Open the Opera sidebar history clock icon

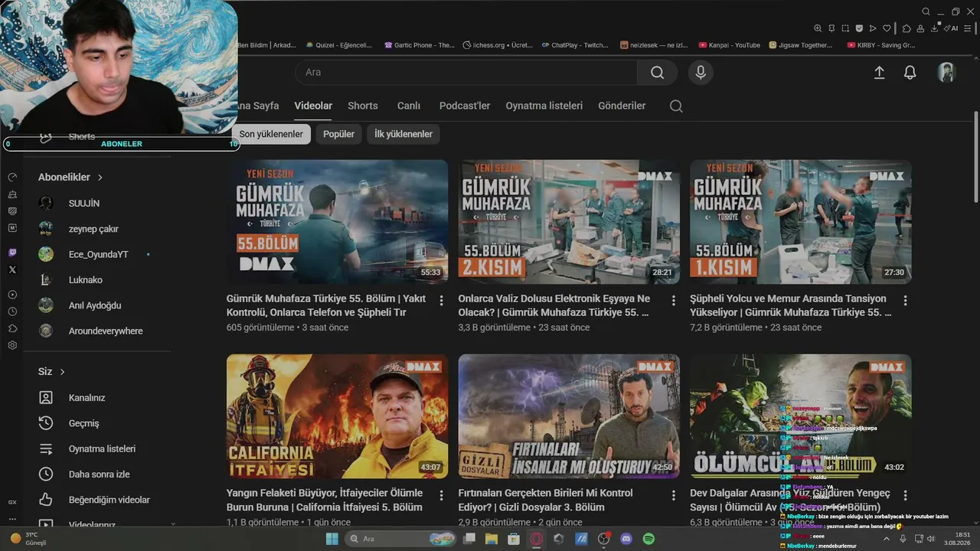(12, 311)
